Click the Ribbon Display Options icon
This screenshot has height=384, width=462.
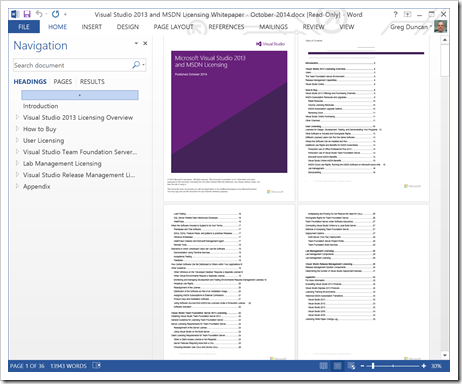point(407,14)
